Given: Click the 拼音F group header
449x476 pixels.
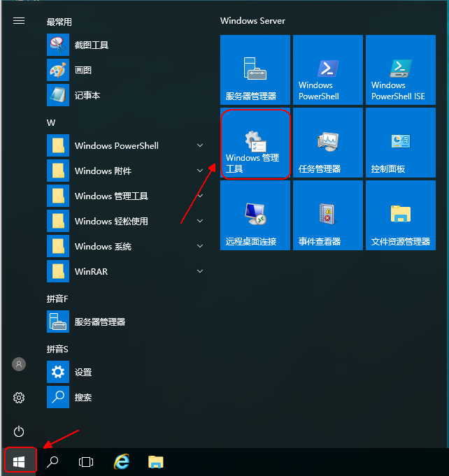Looking at the screenshot, I should point(57,299).
